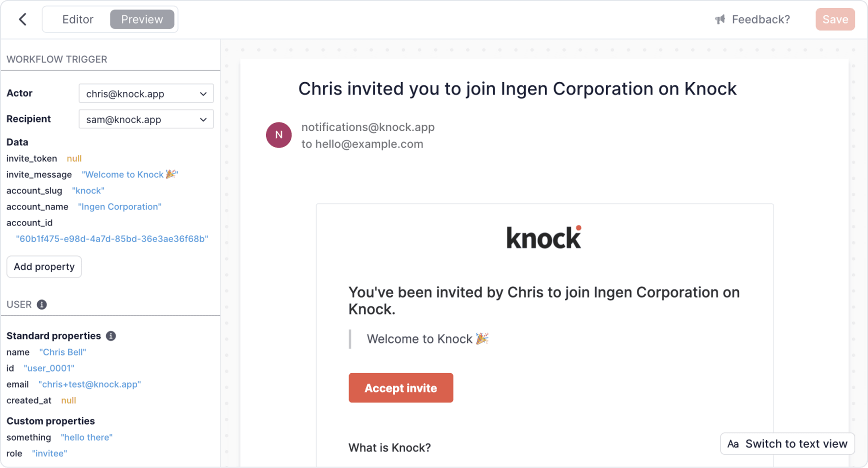Viewport: 868px width, 468px height.
Task: Click the megaphone feedback icon
Action: 720,19
